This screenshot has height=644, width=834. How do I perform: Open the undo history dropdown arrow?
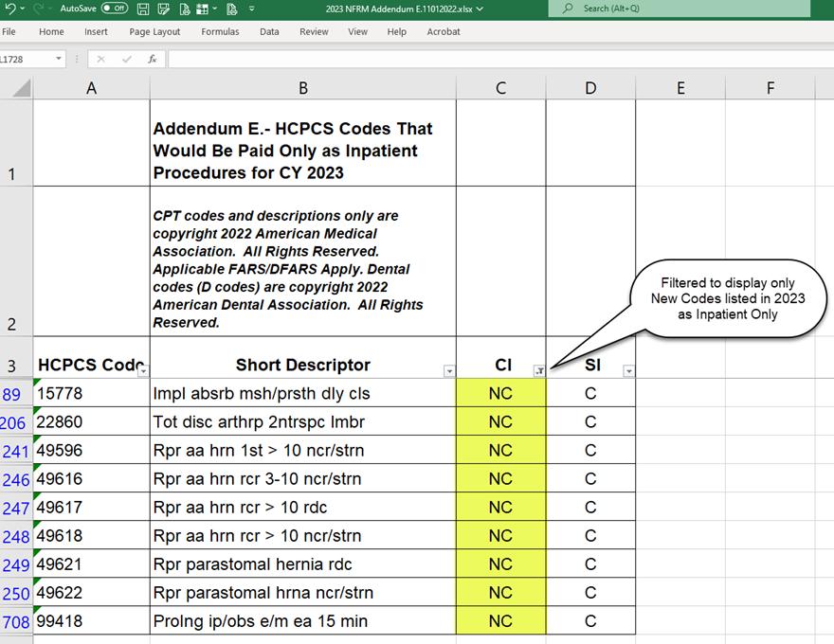pos(23,9)
